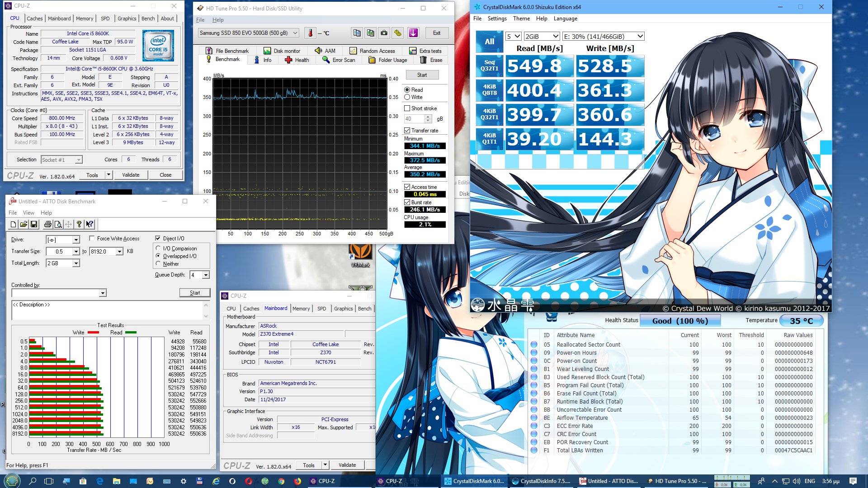The width and height of the screenshot is (868, 488).
Task: Click the All button in CrystalDiskMark
Action: pyautogui.click(x=489, y=42)
